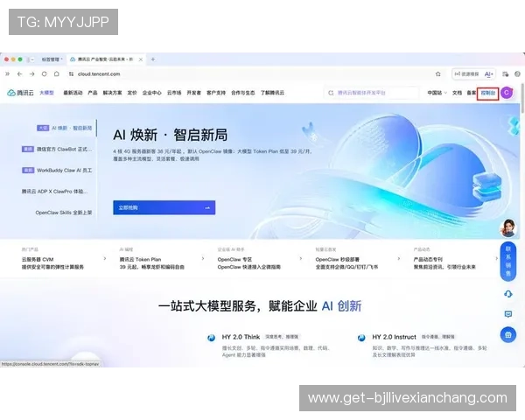The image size is (525, 420).
Task: Open the 了解腾讯云 nav item
Action: tap(272, 93)
